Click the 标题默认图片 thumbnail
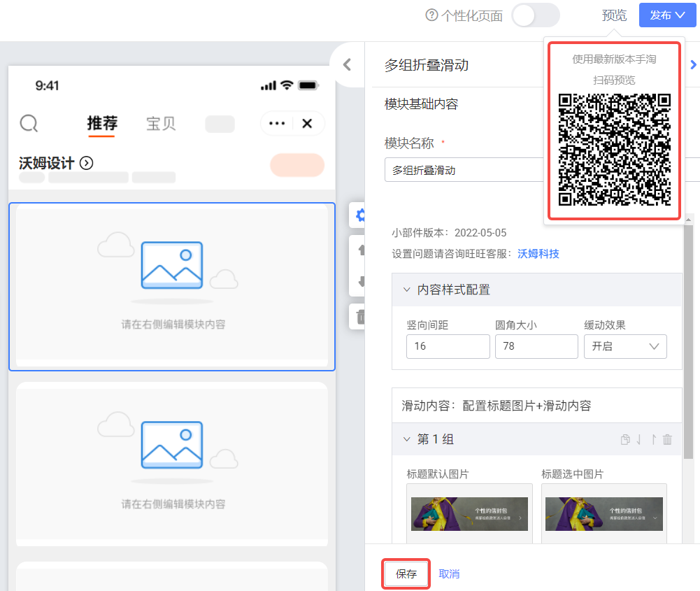Viewport: 700px width, 591px height. 469,514
